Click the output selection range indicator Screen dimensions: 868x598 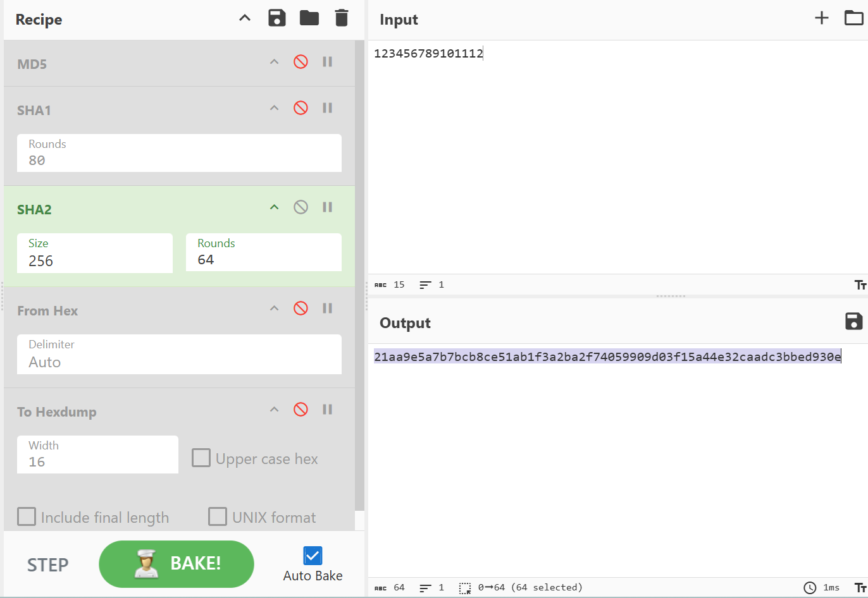(x=521, y=588)
